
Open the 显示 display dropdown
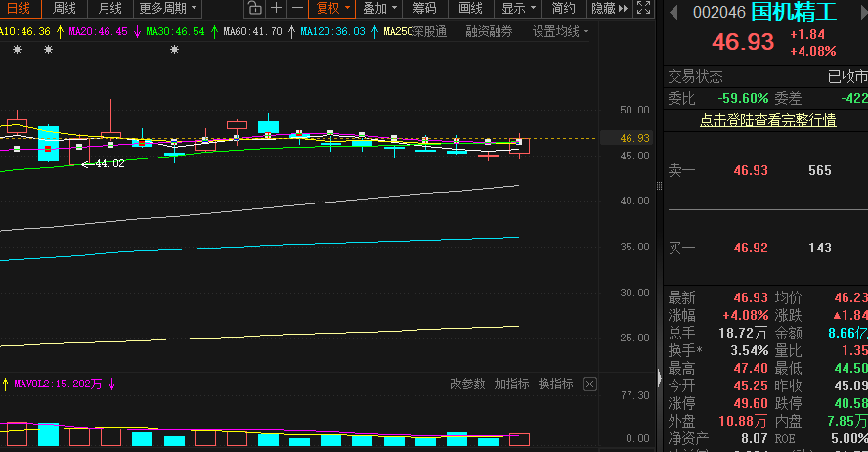coord(518,8)
